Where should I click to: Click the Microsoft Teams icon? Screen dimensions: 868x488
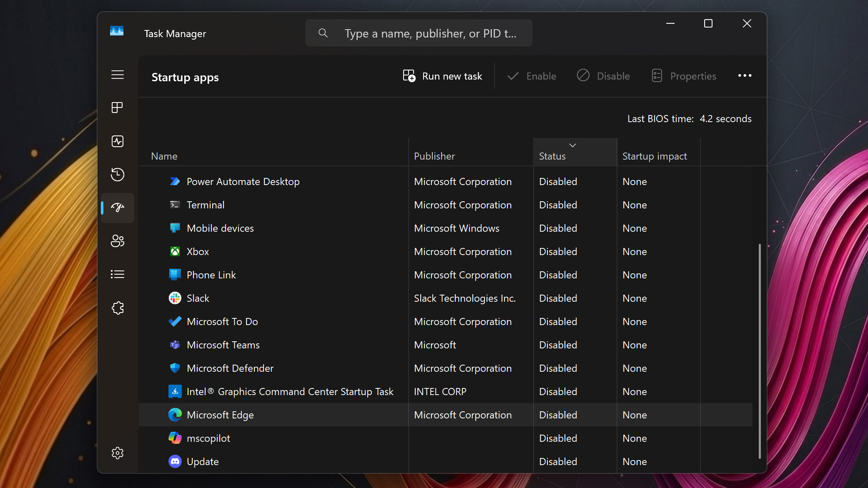[175, 345]
